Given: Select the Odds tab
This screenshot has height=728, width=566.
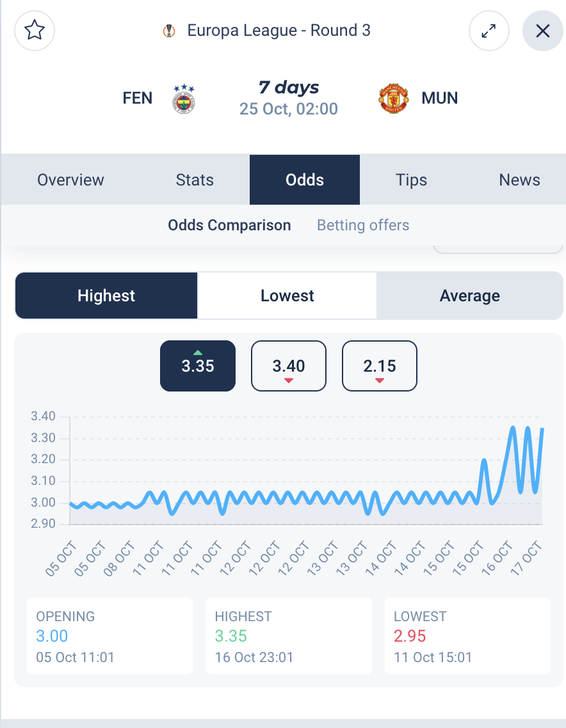Looking at the screenshot, I should coord(305,180).
